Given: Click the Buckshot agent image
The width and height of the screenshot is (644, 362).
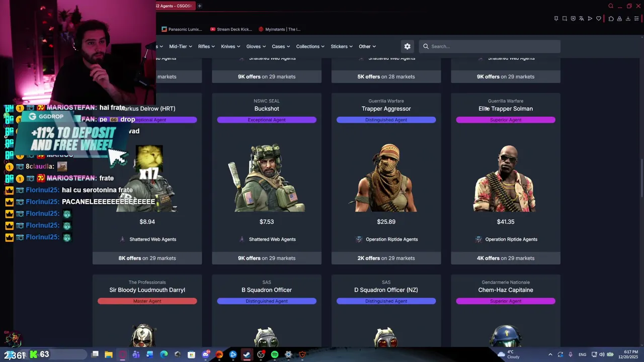Looking at the screenshot, I should point(267,178).
